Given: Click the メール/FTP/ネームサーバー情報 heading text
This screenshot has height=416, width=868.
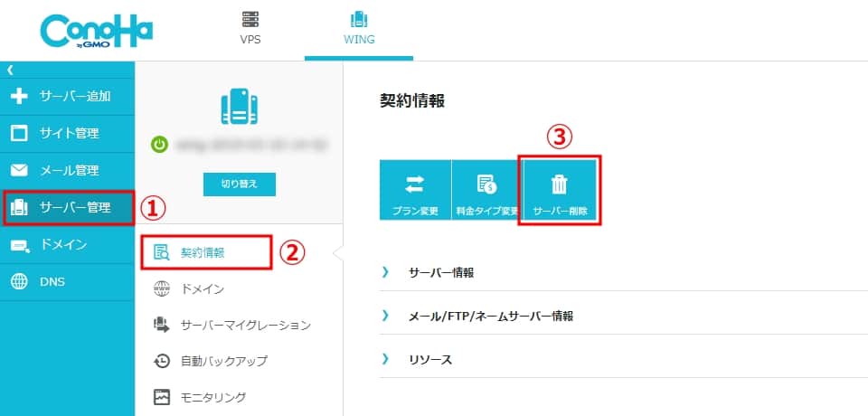Looking at the screenshot, I should point(491,317).
